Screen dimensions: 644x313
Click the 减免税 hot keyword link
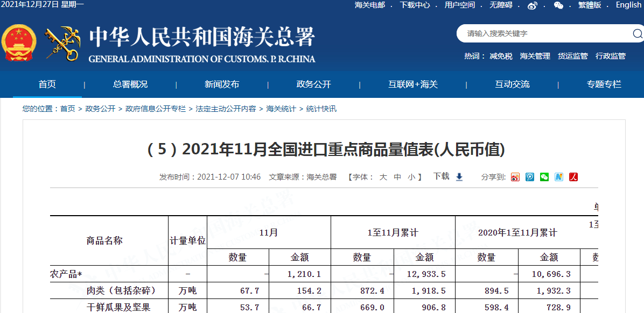click(501, 56)
